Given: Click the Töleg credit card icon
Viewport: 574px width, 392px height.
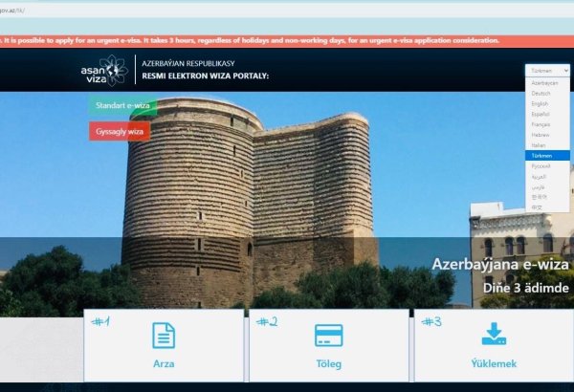Looking at the screenshot, I should [x=329, y=336].
